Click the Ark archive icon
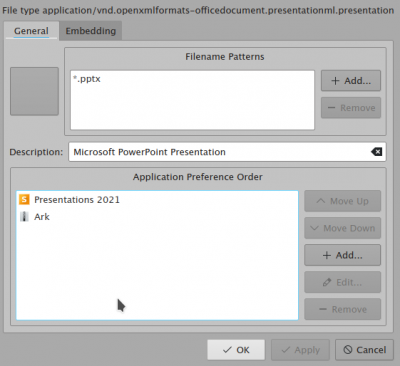The width and height of the screenshot is (400, 366). [24, 217]
